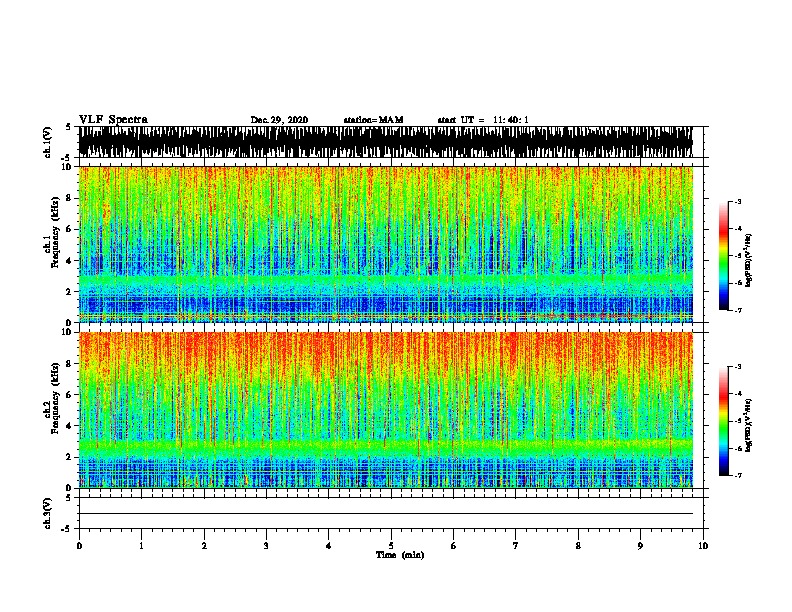Click the ch.1 waveform strip at the top
The width and height of the screenshot is (792, 612).
pyautogui.click(x=385, y=142)
